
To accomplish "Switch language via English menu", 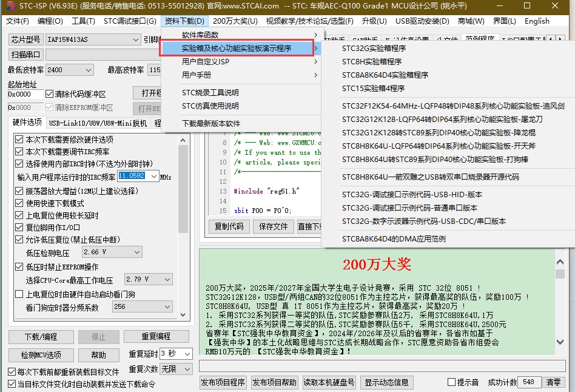I will click(x=537, y=21).
